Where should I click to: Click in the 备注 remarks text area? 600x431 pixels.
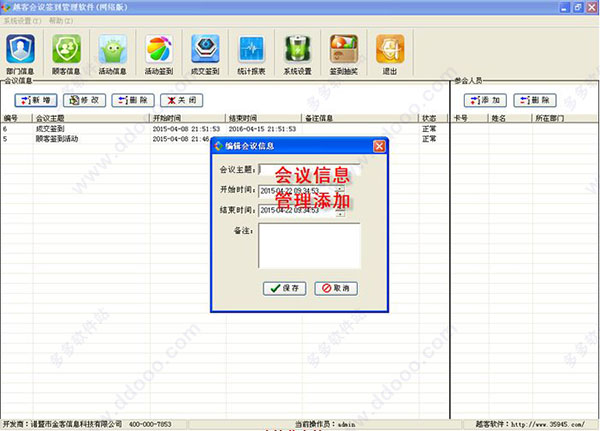pos(309,246)
